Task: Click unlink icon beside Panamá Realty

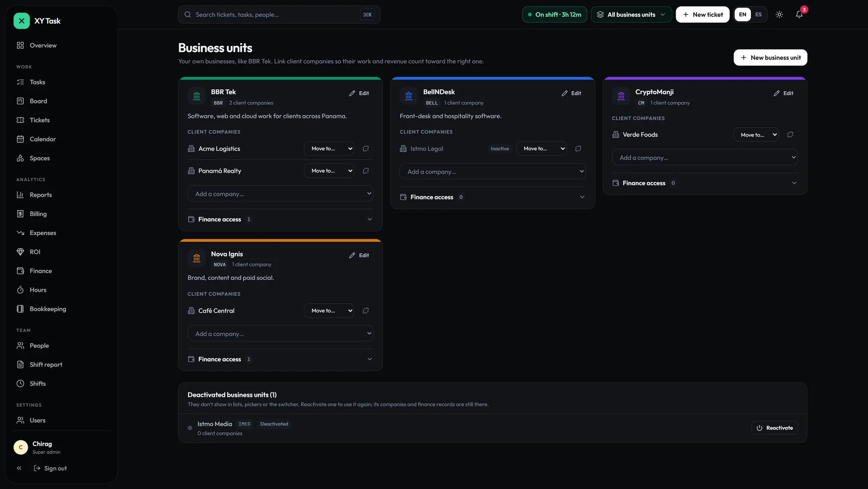Action: point(366,171)
